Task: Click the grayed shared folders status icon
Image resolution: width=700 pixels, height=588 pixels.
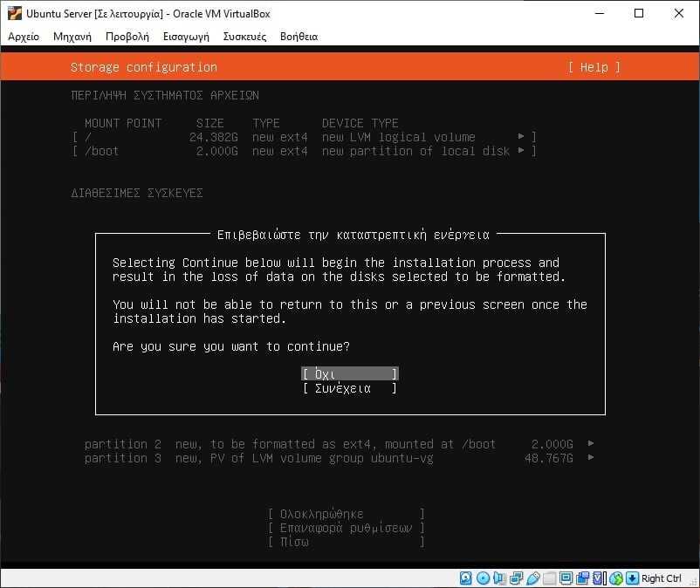Action: coord(550,578)
